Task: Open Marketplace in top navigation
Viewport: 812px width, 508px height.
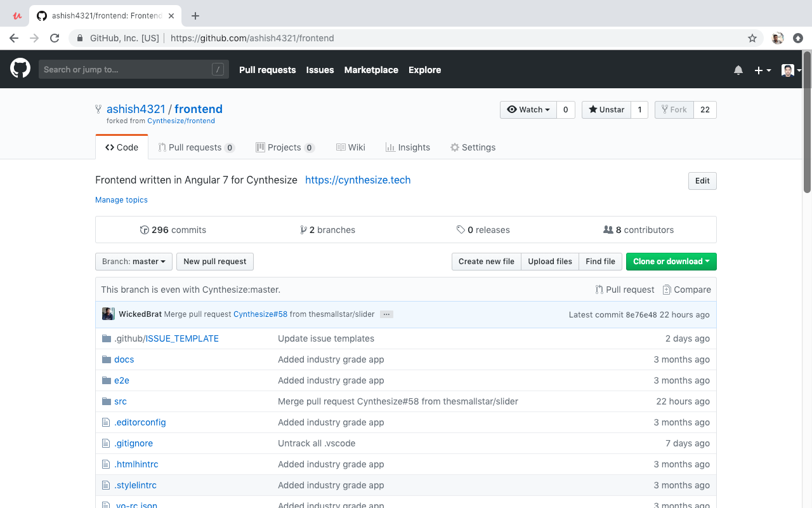Action: 371,70
